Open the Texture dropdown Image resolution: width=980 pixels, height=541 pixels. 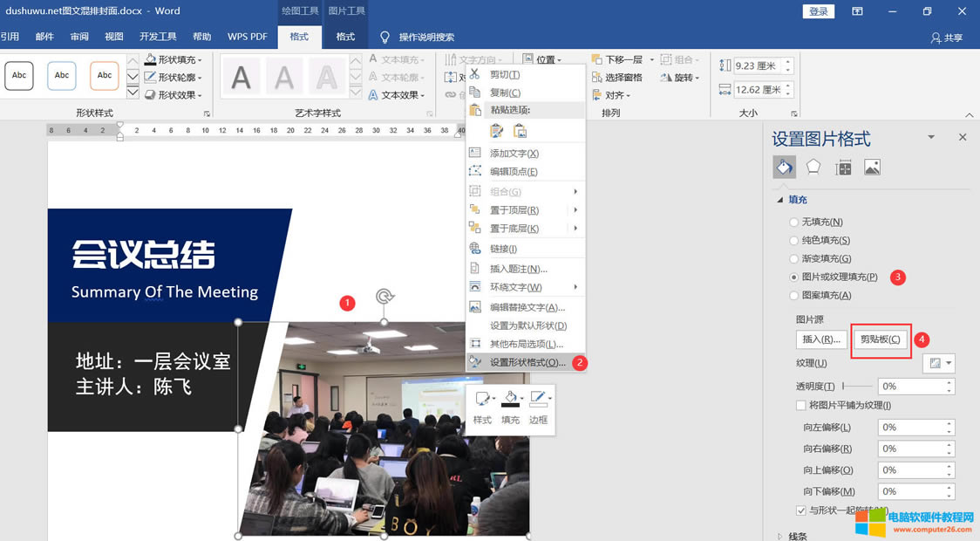click(x=939, y=363)
